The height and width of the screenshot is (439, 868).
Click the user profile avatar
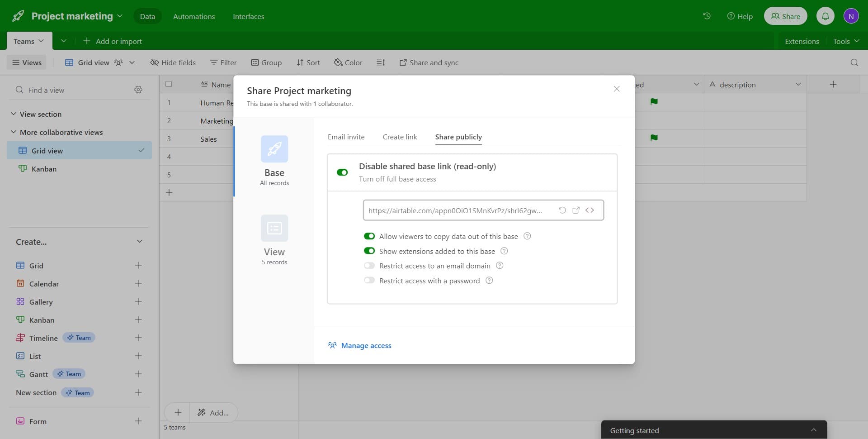pyautogui.click(x=852, y=16)
